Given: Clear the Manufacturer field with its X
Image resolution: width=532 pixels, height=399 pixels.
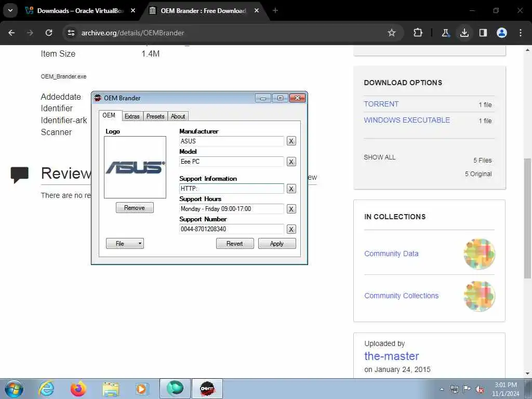Looking at the screenshot, I should pyautogui.click(x=291, y=141).
